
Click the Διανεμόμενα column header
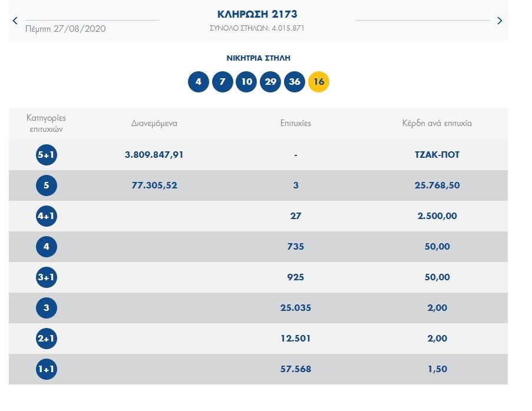pyautogui.click(x=154, y=124)
